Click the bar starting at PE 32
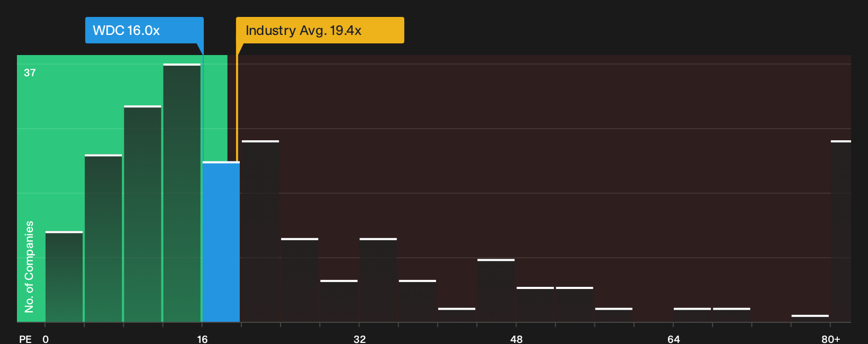 click(x=378, y=280)
